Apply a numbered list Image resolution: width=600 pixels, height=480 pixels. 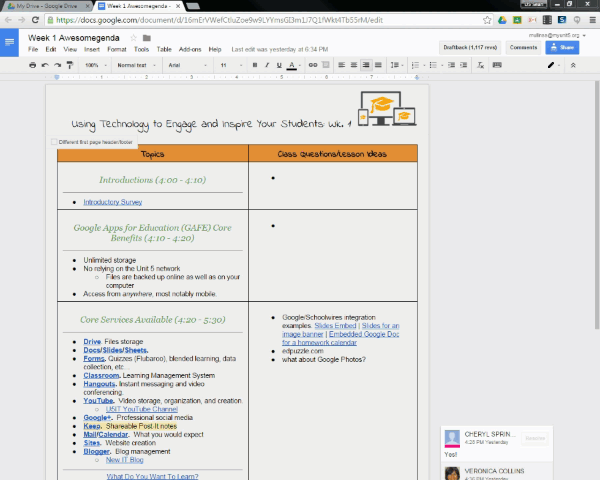click(x=416, y=65)
